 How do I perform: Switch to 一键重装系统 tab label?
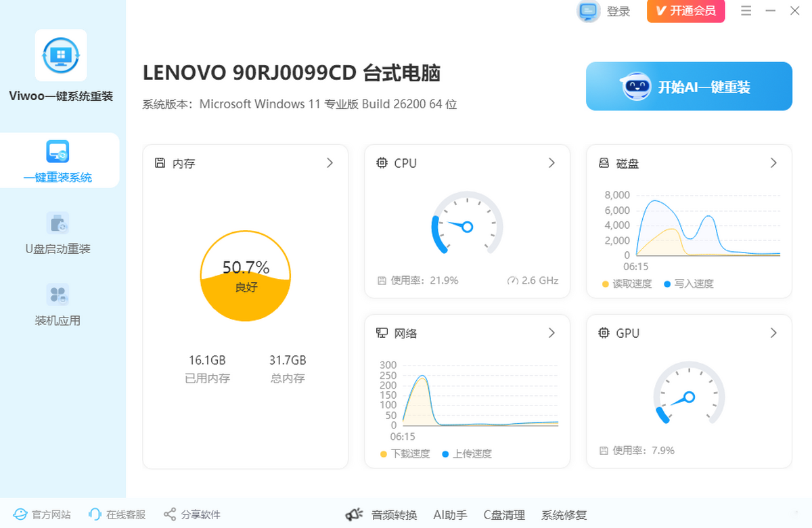pyautogui.click(x=58, y=178)
